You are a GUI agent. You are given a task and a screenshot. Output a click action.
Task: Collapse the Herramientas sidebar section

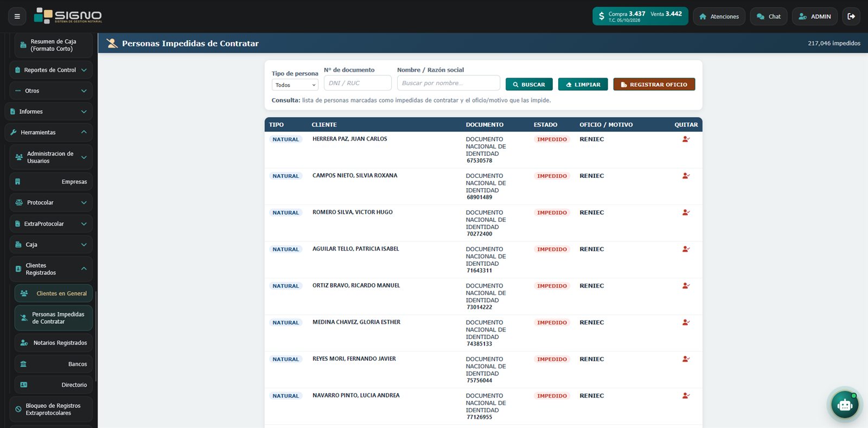click(49, 132)
